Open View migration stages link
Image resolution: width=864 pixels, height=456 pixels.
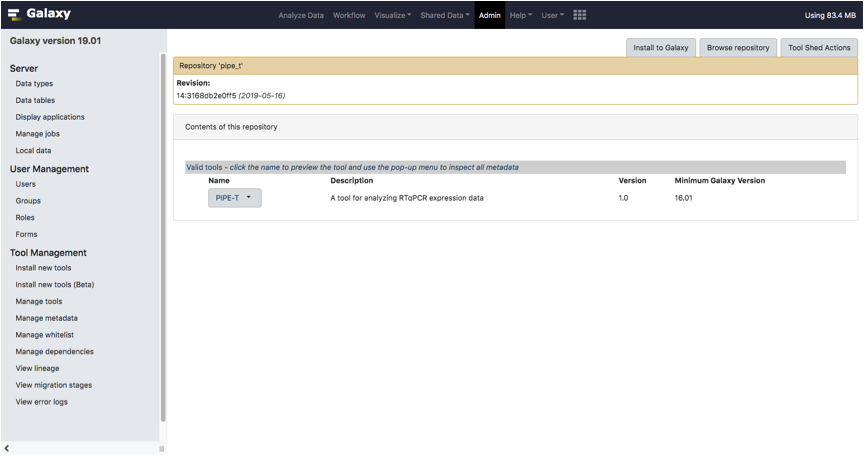(53, 385)
